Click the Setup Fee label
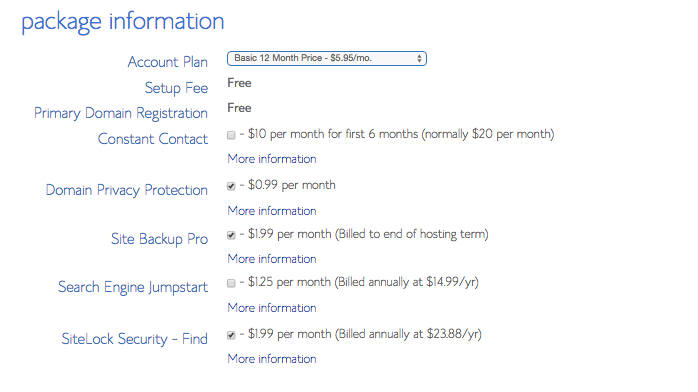The height and width of the screenshot is (392, 698). (x=176, y=88)
